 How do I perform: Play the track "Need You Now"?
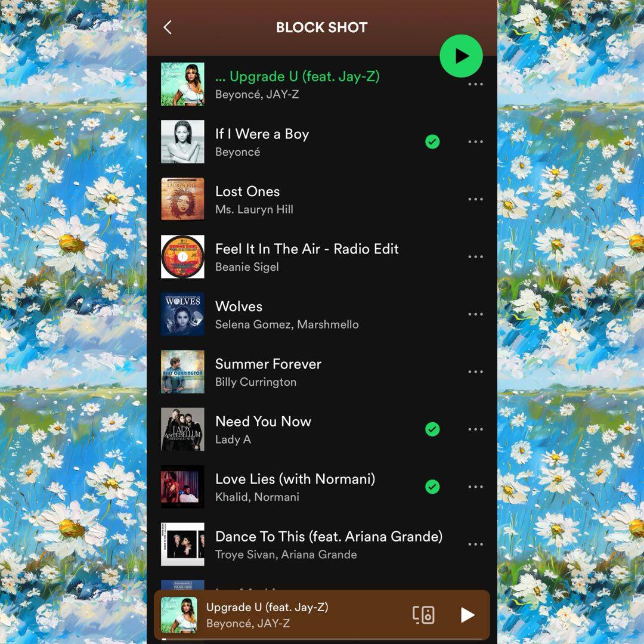(264, 422)
